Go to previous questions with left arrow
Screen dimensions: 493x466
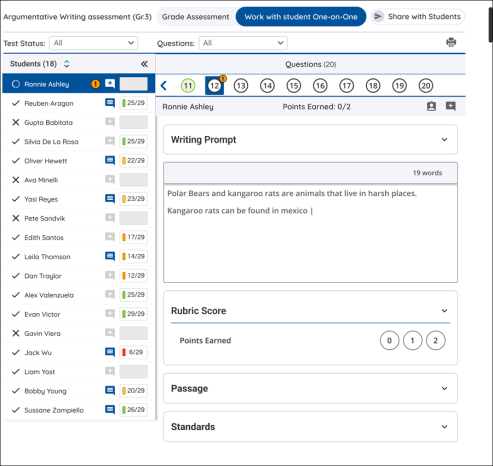pyautogui.click(x=164, y=86)
